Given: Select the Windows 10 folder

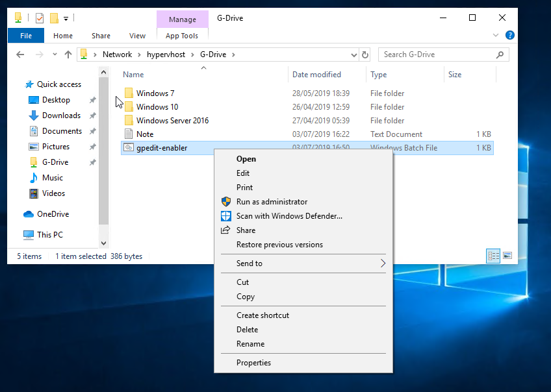Looking at the screenshot, I should (x=157, y=106).
